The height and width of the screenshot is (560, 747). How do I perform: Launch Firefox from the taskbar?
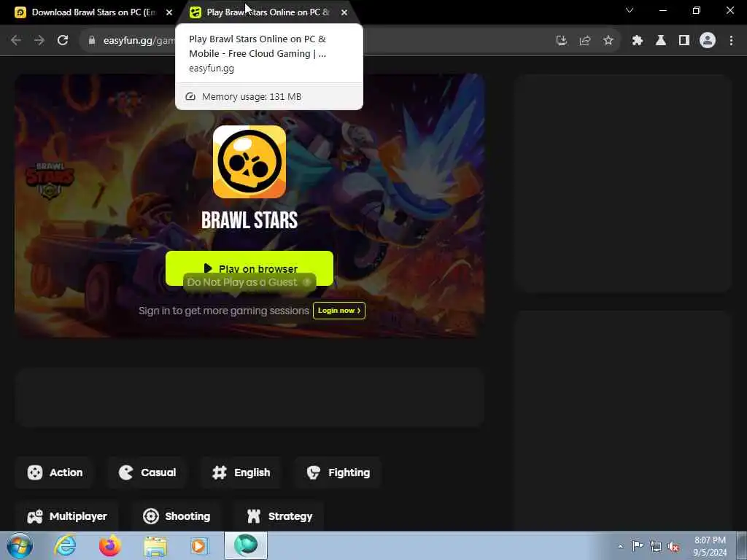pyautogui.click(x=110, y=545)
